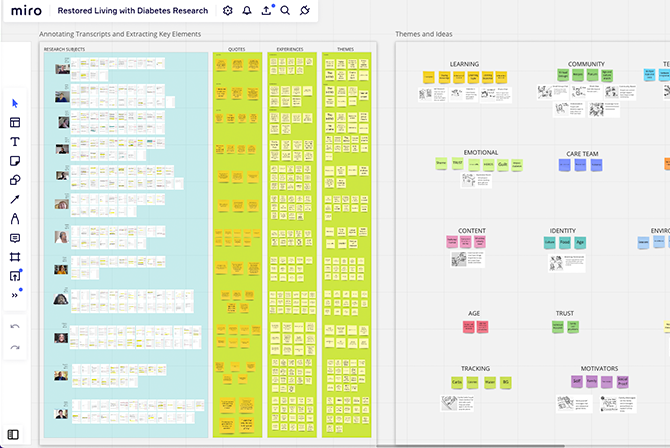
Task: Select the TRACKING heading
Action: [x=476, y=368]
